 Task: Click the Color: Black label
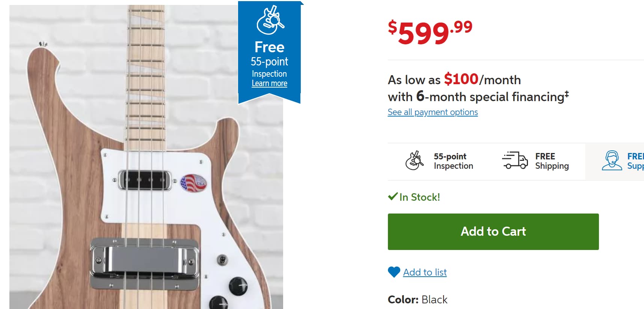pos(418,300)
